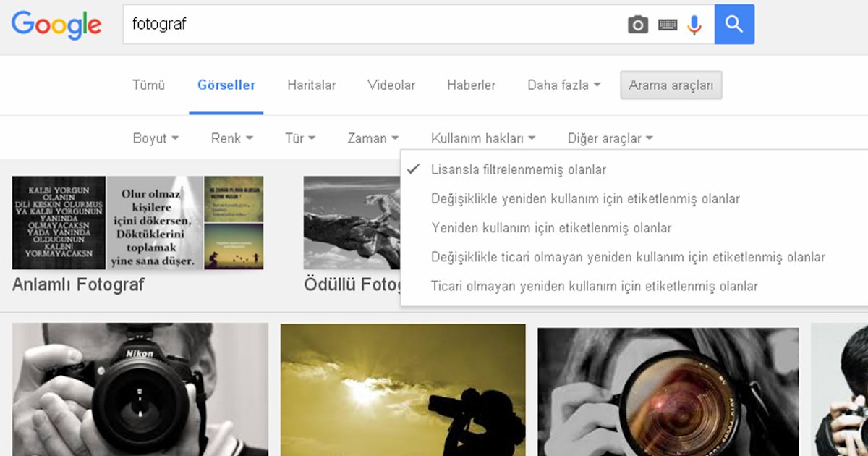This screenshot has height=456, width=868.
Task: Switch to the Videolar tab
Action: (391, 85)
